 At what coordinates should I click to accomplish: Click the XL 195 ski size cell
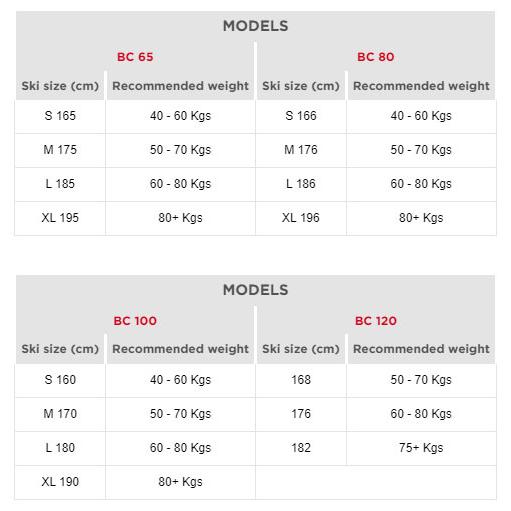pos(60,218)
